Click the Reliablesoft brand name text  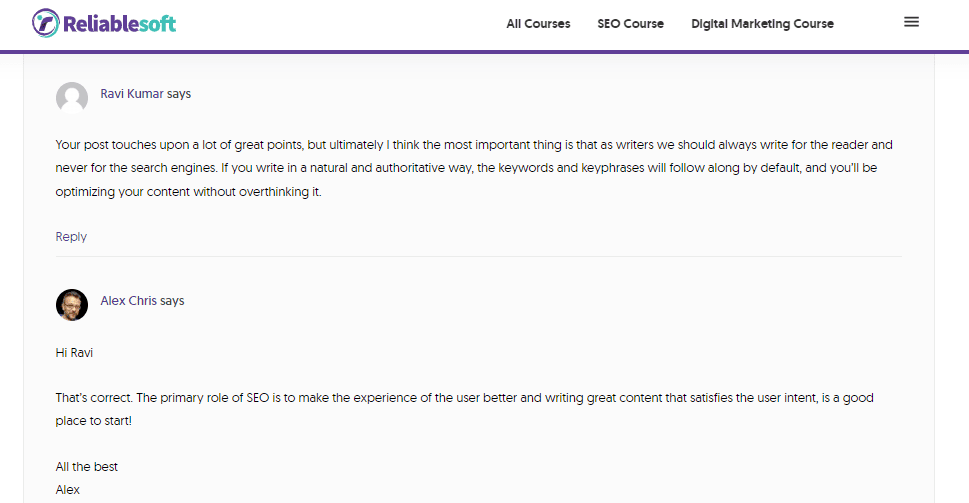coord(119,23)
